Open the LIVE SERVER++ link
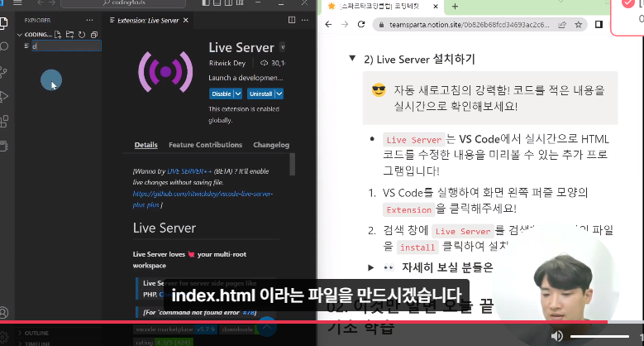This screenshot has width=644, height=346. coord(190,171)
